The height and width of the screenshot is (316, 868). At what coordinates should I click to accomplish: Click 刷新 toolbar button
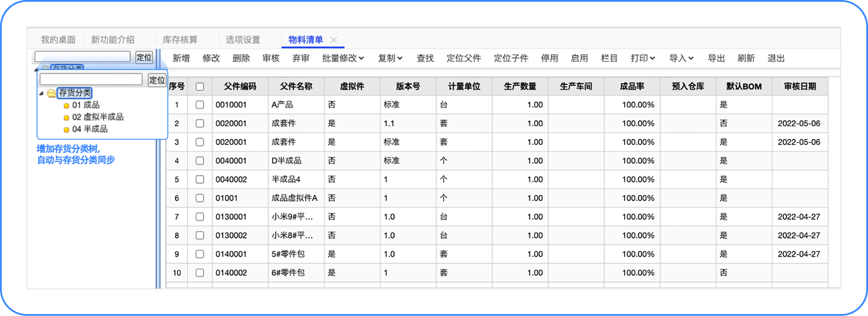[x=746, y=58]
